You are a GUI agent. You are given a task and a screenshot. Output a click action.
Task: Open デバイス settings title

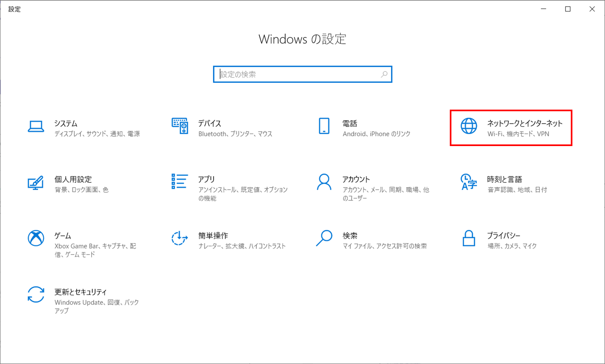(x=210, y=123)
